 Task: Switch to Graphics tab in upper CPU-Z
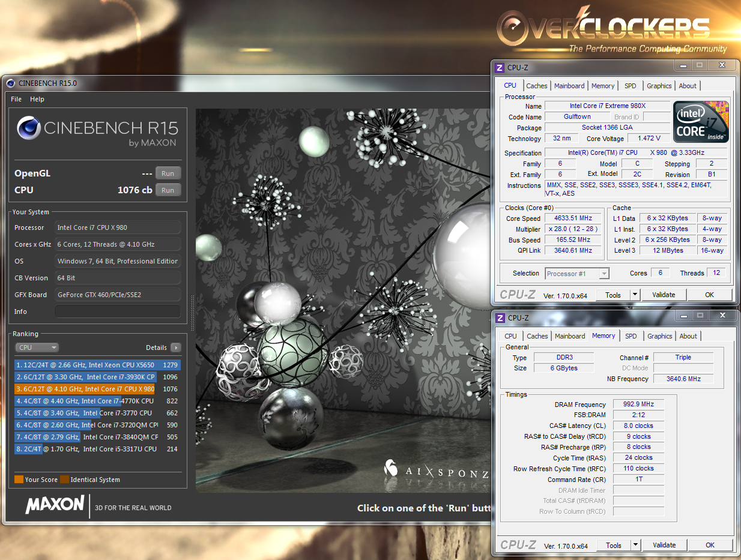click(659, 86)
